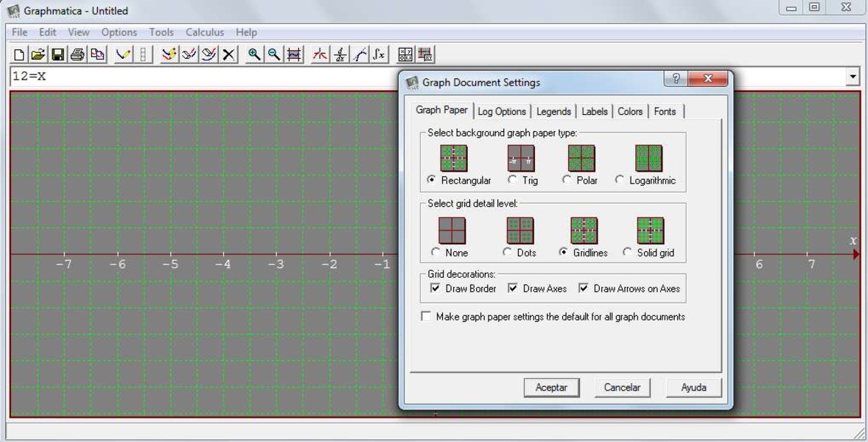Switch to the Log Options tab
868x442 pixels.
(502, 111)
